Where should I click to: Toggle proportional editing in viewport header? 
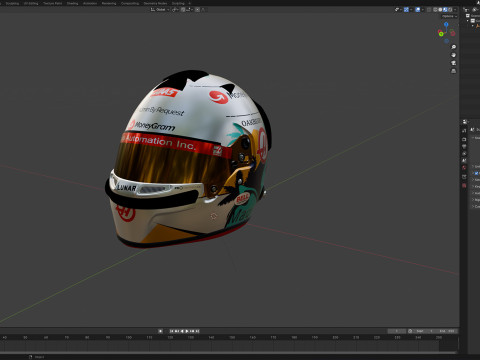click(197, 9)
